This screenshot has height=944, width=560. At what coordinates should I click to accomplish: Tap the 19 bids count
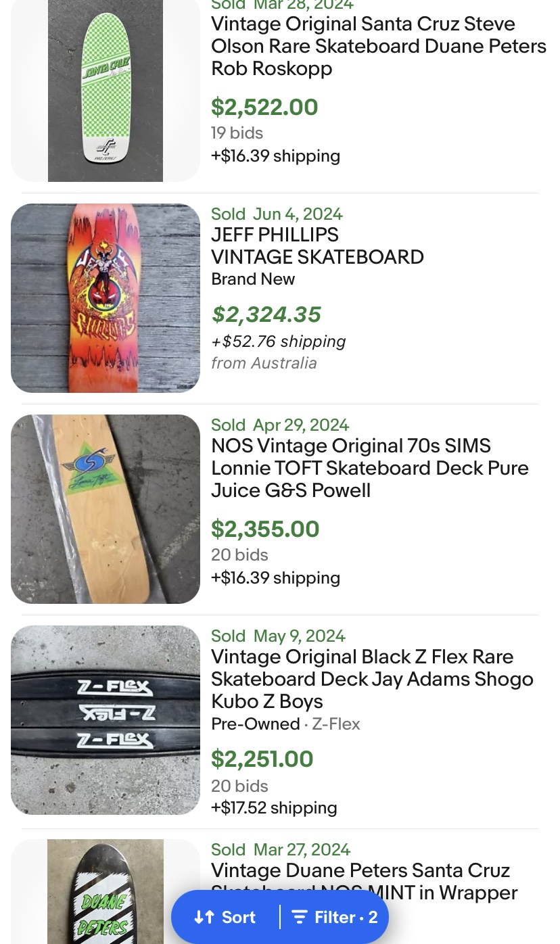click(x=237, y=133)
